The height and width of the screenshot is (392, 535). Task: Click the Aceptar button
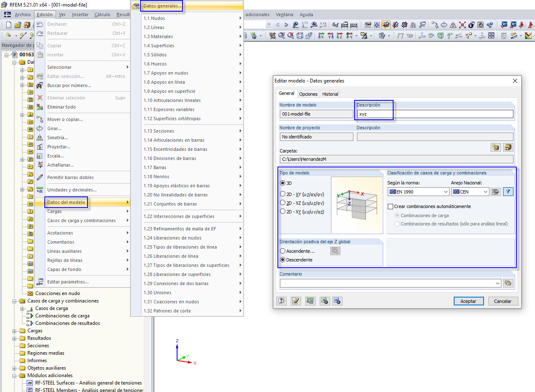[469, 301]
